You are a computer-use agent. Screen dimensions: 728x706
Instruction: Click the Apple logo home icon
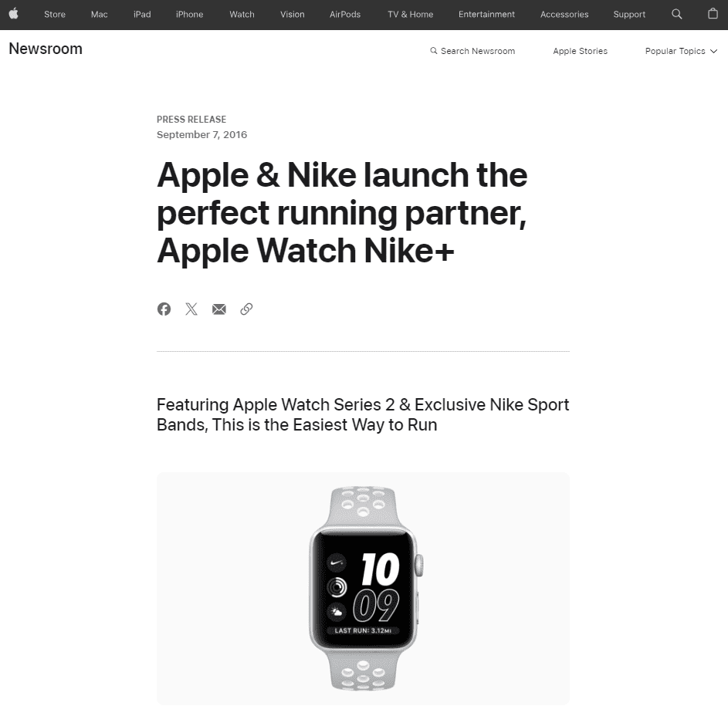point(14,14)
